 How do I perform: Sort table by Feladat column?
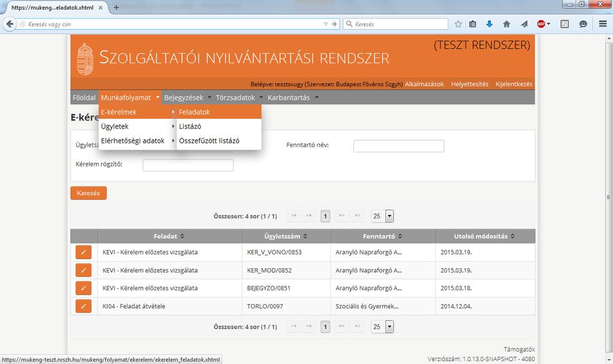[169, 236]
